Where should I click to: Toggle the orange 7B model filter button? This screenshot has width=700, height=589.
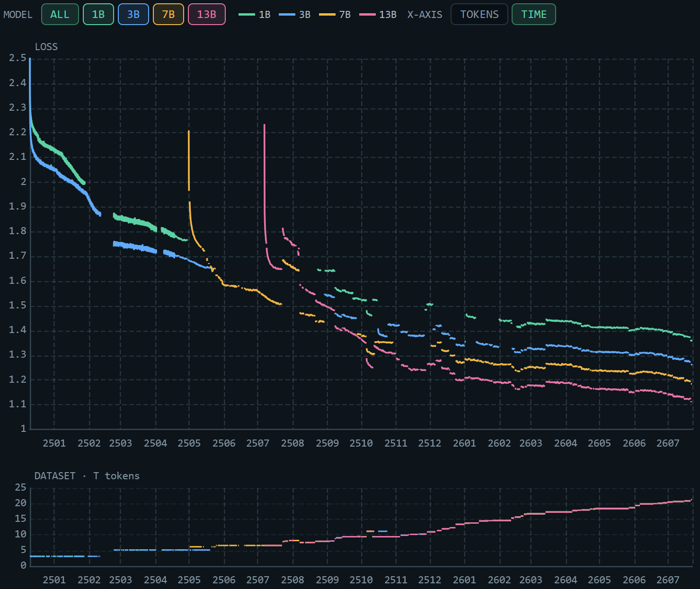pos(168,14)
